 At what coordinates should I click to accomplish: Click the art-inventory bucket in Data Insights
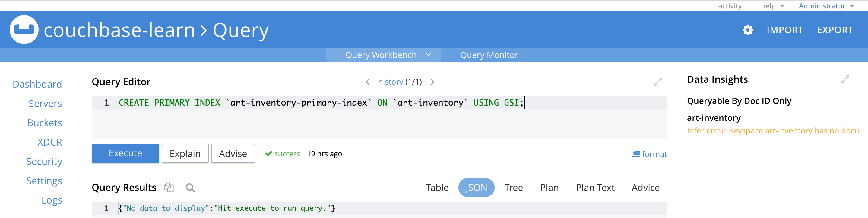[714, 118]
